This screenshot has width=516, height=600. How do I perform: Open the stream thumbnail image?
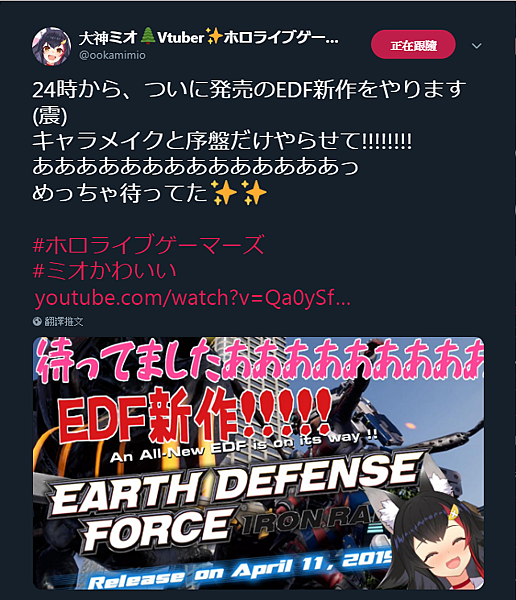point(258,463)
